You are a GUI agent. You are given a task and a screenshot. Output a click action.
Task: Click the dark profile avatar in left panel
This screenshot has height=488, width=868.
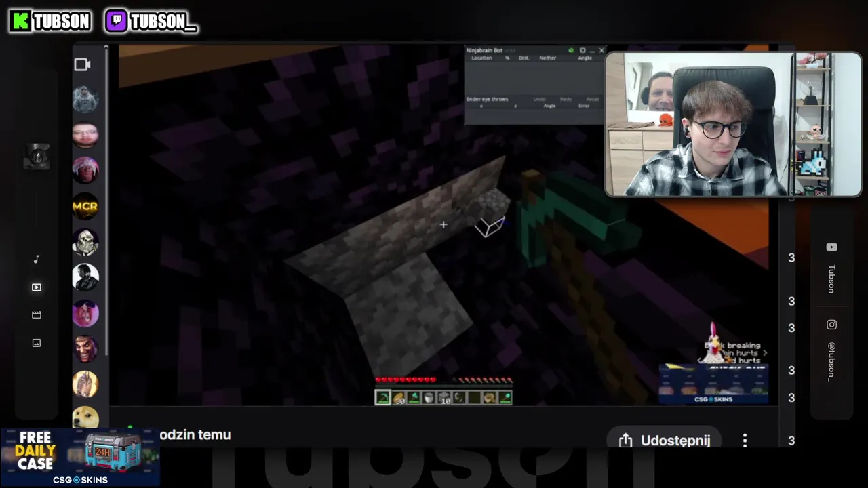37,157
